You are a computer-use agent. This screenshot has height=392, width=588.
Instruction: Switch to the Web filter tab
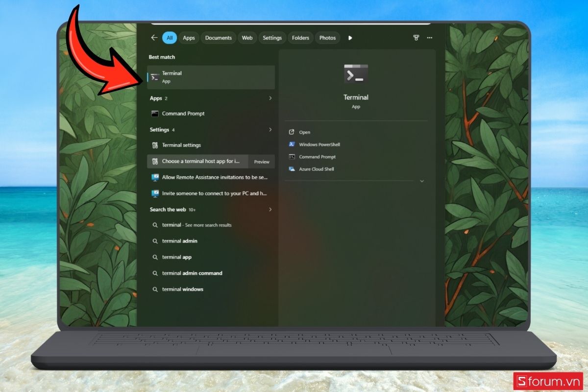point(247,38)
